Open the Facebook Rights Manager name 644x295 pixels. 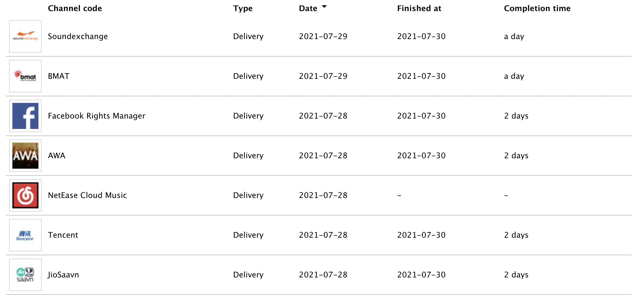96,116
